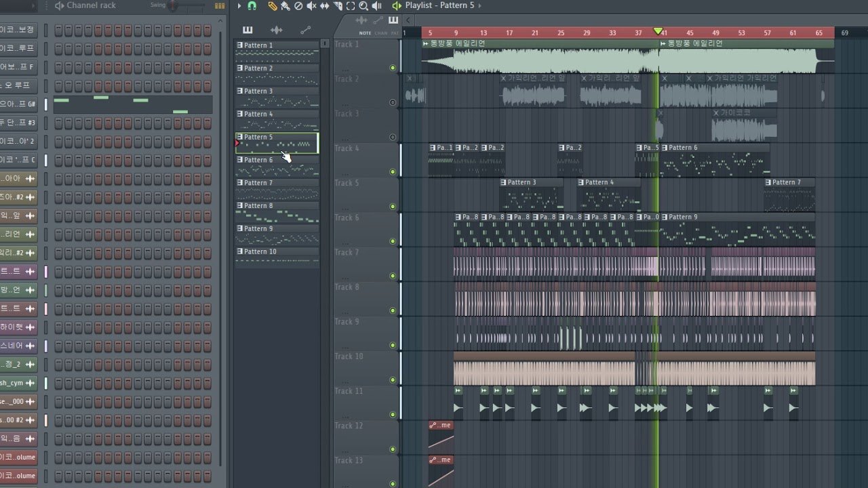Toggle channel select LED for the G# channel
This screenshot has height=488, width=868.
(46, 104)
